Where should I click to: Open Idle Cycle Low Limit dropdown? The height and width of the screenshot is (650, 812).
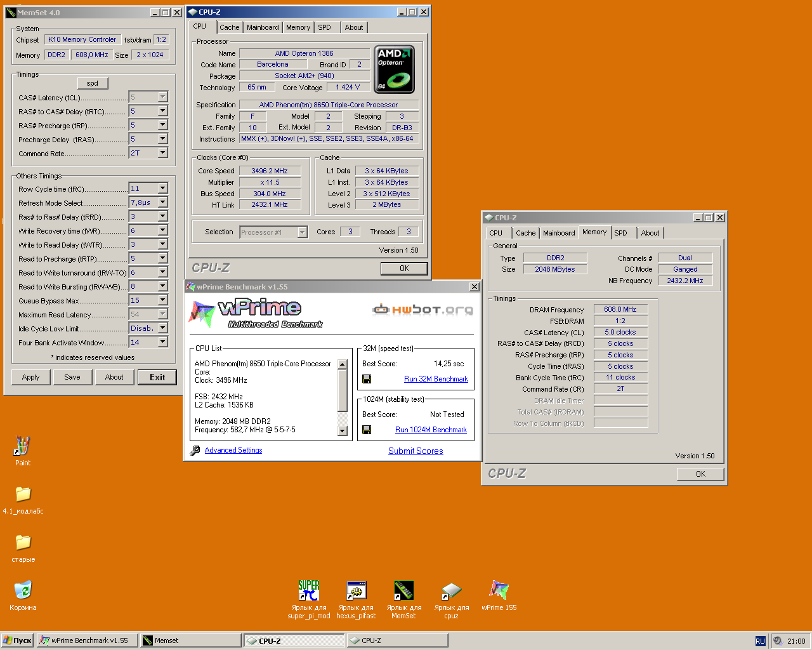click(x=162, y=328)
